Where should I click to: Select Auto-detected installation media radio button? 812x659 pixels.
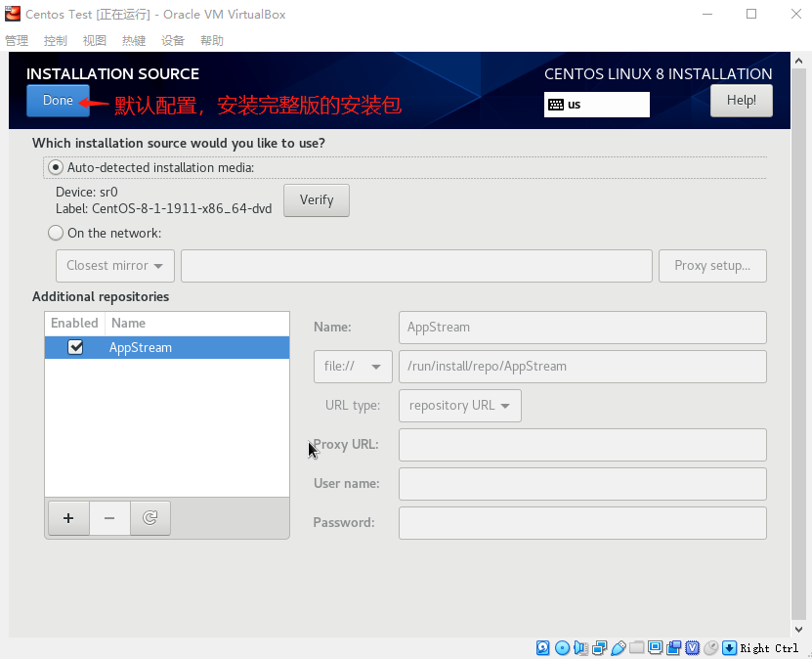coord(56,168)
